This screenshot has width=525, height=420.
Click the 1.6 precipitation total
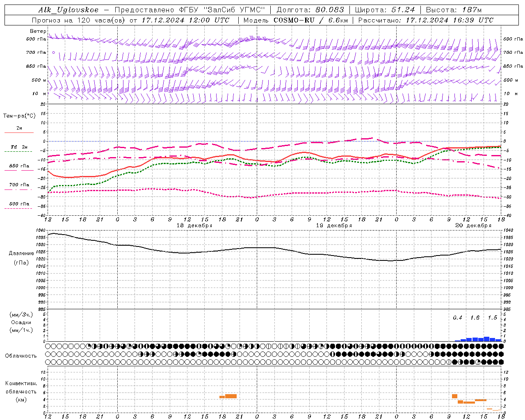tap(475, 318)
